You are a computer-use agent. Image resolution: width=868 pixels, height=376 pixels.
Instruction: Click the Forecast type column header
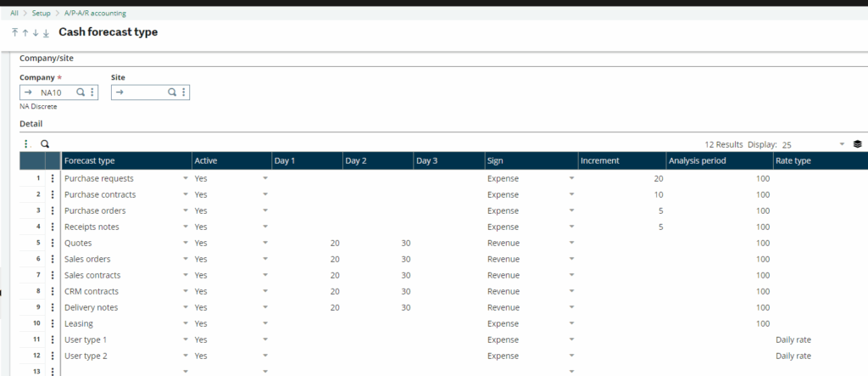pos(126,160)
